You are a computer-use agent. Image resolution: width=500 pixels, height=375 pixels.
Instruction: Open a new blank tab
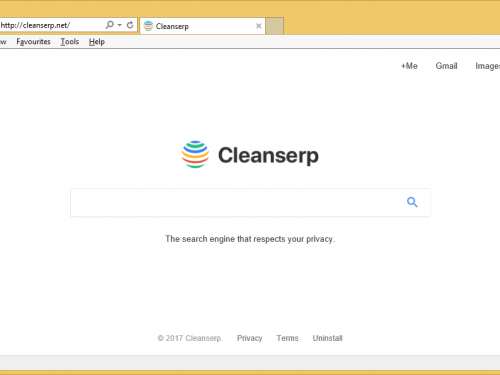pos(275,26)
